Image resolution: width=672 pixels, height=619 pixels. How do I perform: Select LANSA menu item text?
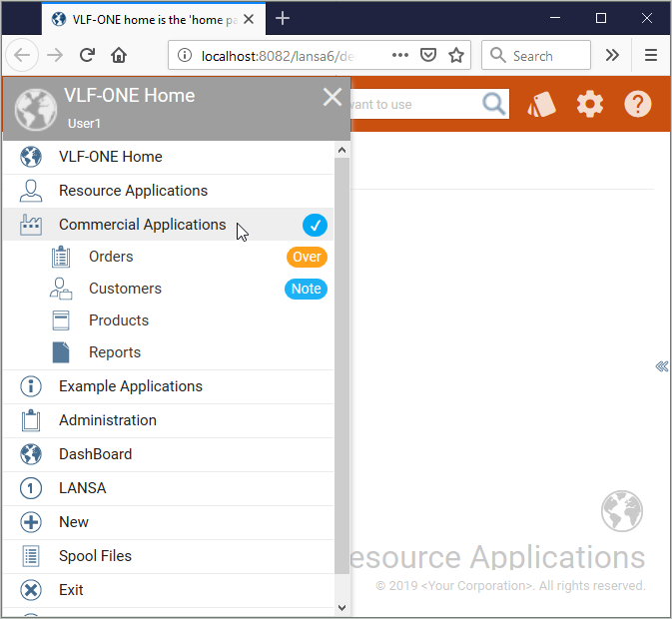click(x=83, y=488)
